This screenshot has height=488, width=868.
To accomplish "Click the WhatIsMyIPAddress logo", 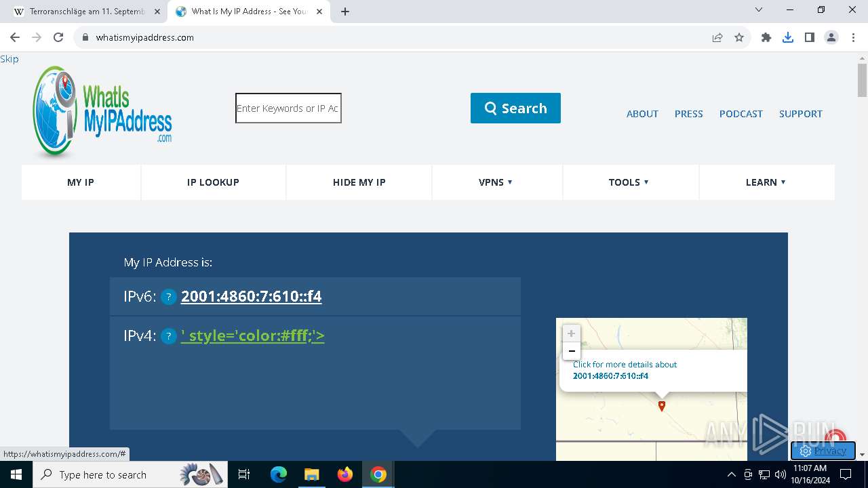I will 102,112.
